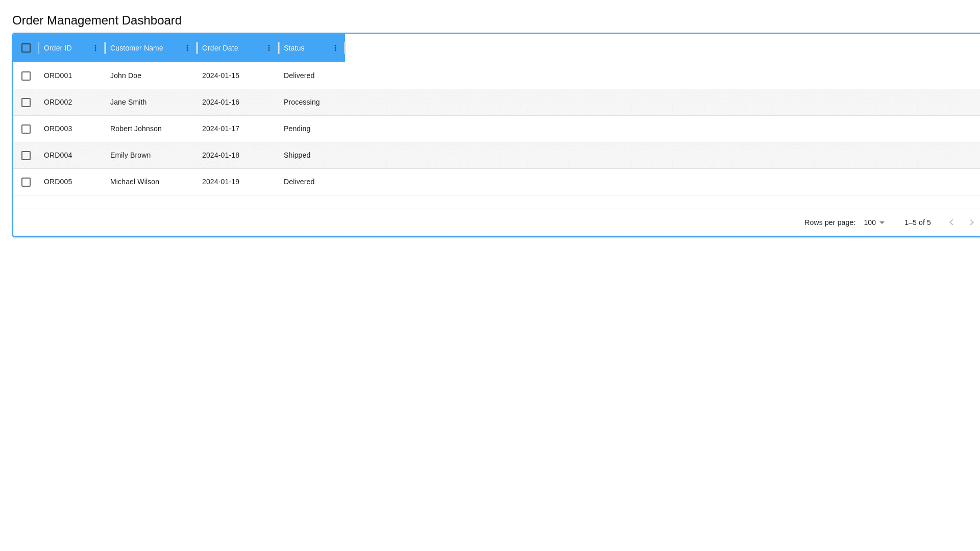Click resize handle before Status column
This screenshot has width=980, height=551.
(279, 48)
